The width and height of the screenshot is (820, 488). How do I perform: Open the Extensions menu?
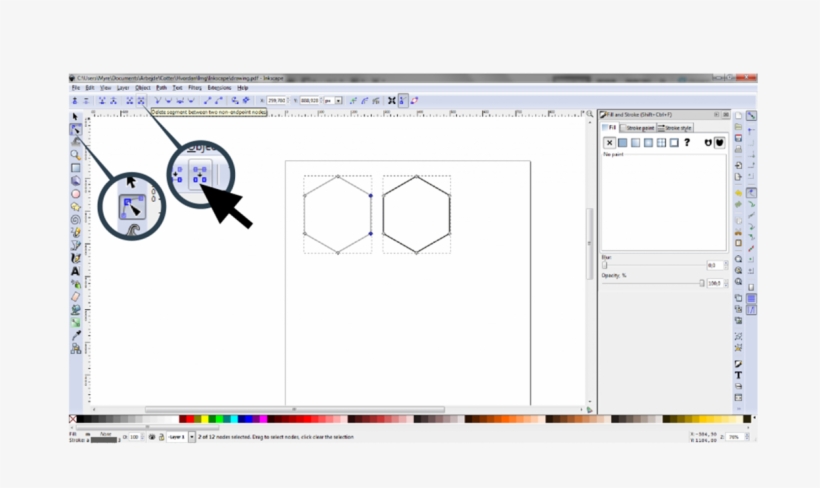pyautogui.click(x=219, y=88)
